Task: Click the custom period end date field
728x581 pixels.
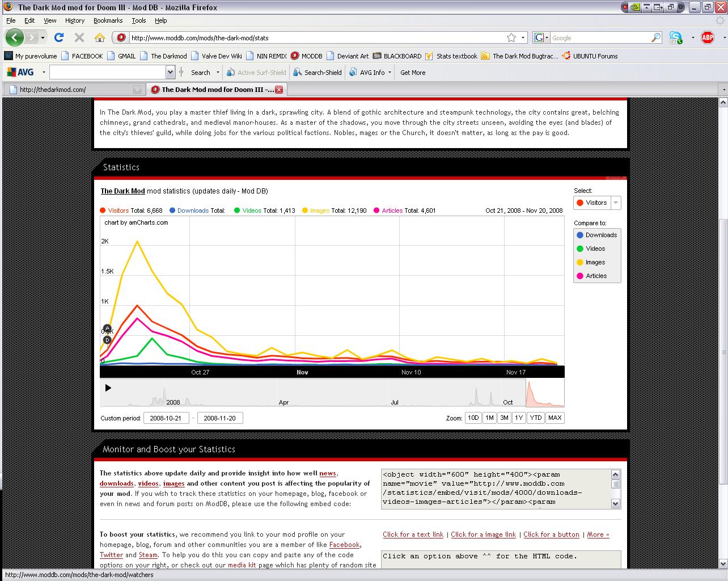Action: 220,418
